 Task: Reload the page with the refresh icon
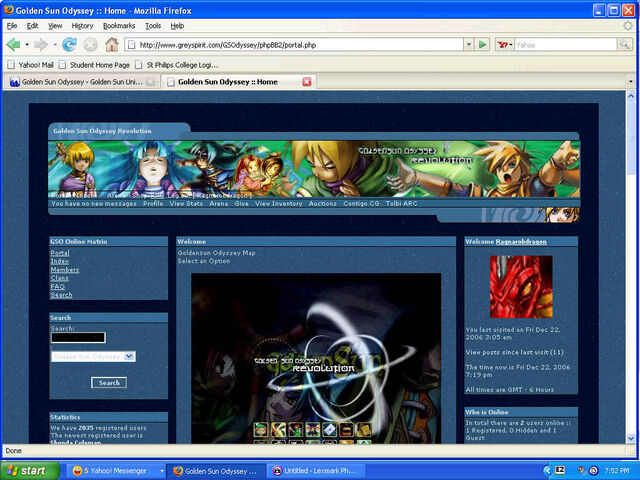pos(69,44)
